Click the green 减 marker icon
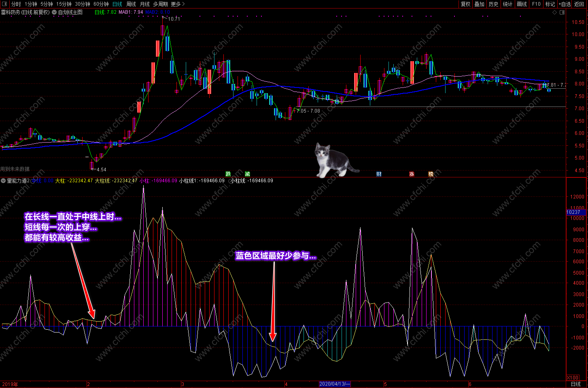Image resolution: width=588 pixels, height=388 pixels. [x=248, y=174]
